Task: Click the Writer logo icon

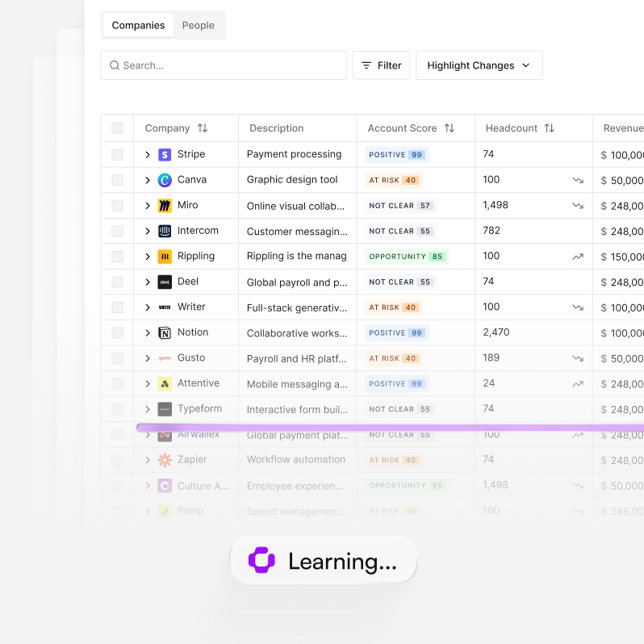Action: click(165, 307)
